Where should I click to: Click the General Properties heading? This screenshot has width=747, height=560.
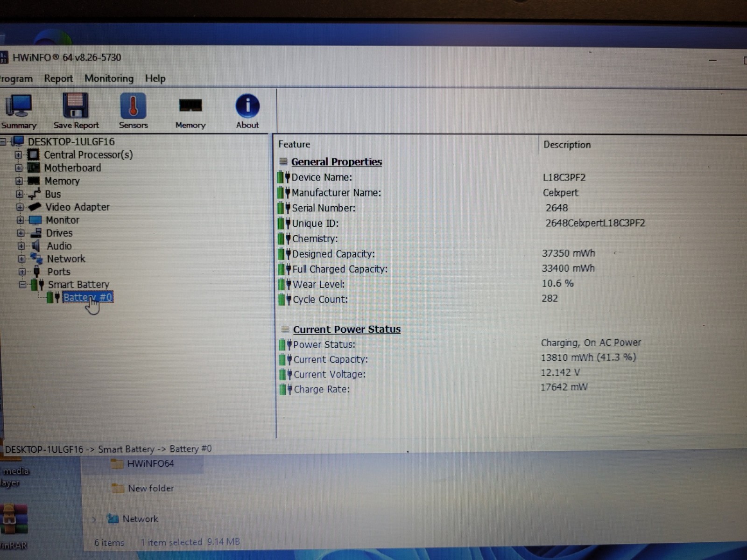(x=337, y=162)
